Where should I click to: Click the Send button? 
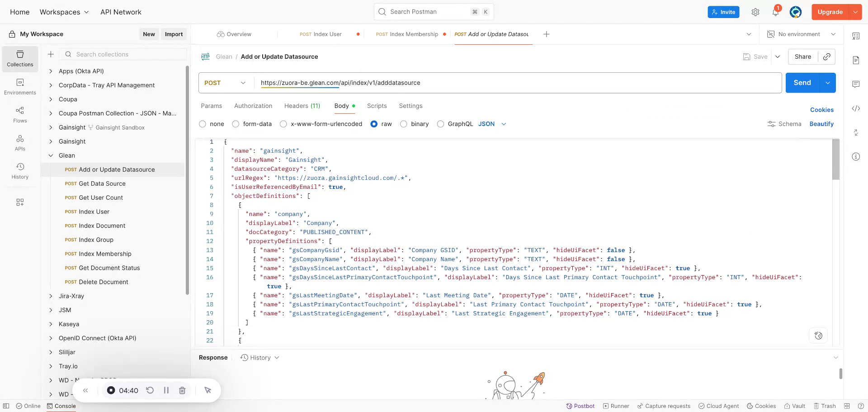[x=802, y=83]
